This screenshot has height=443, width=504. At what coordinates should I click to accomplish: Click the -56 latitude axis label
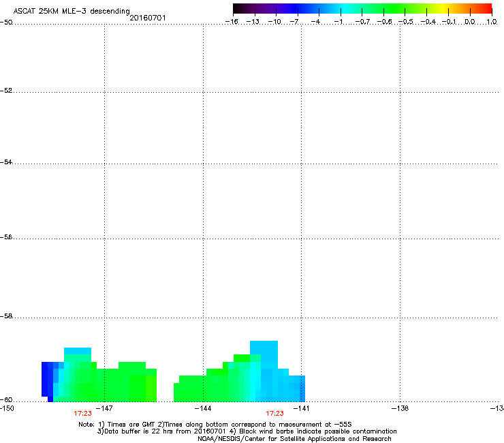6,236
